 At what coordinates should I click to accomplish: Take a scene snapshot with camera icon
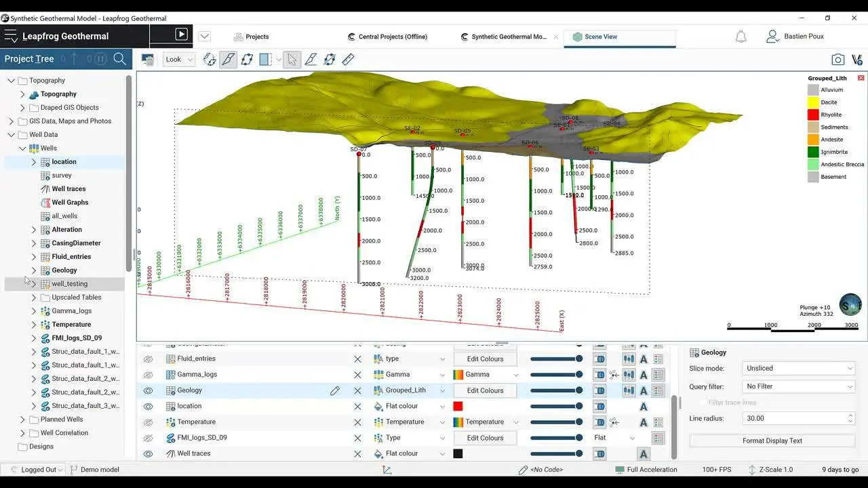coord(838,60)
